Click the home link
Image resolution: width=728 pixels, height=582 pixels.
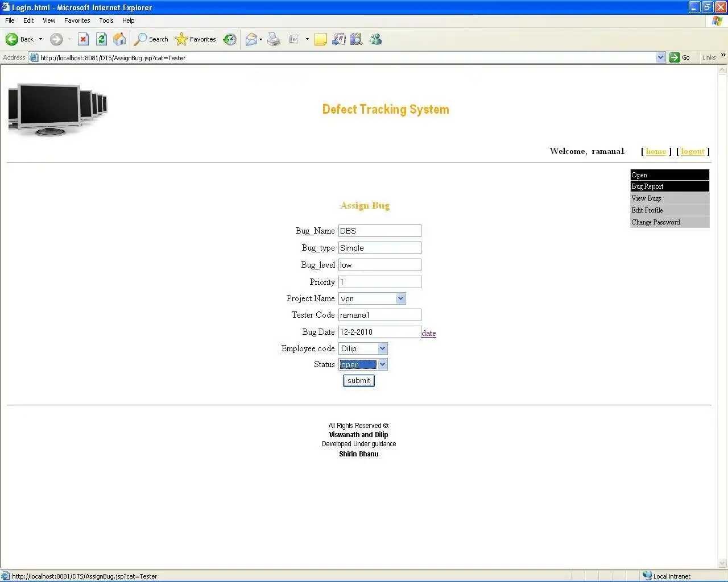(656, 151)
